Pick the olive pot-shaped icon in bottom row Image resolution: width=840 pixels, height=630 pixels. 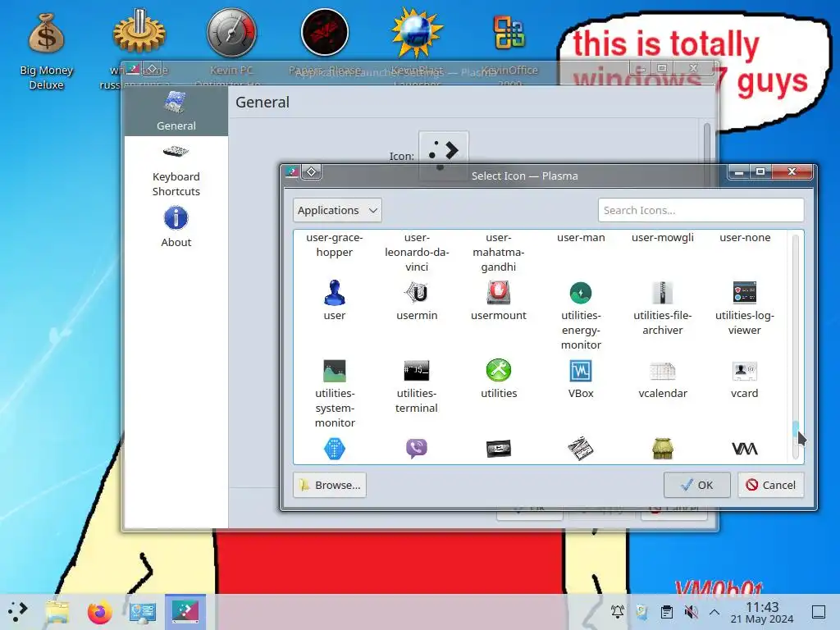663,449
